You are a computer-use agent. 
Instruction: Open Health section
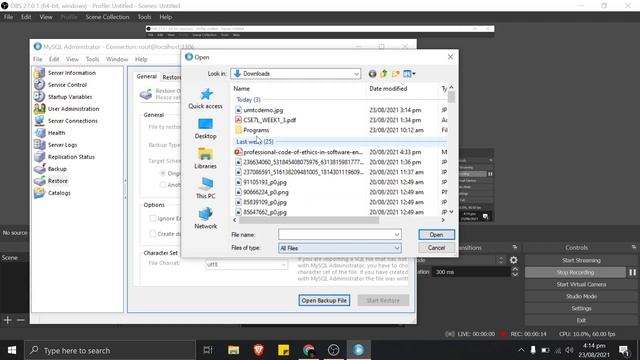[x=56, y=133]
